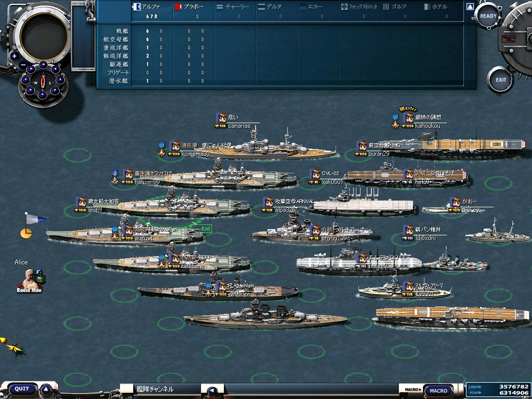Click the south compass arrow button
532x399 pixels.
point(43,96)
